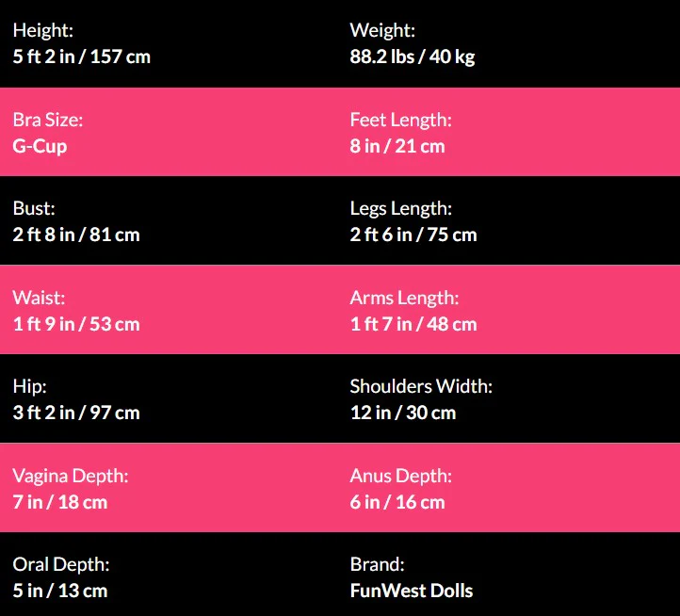The image size is (680, 616).
Task: Click the Legs Length label
Action: coord(401,208)
